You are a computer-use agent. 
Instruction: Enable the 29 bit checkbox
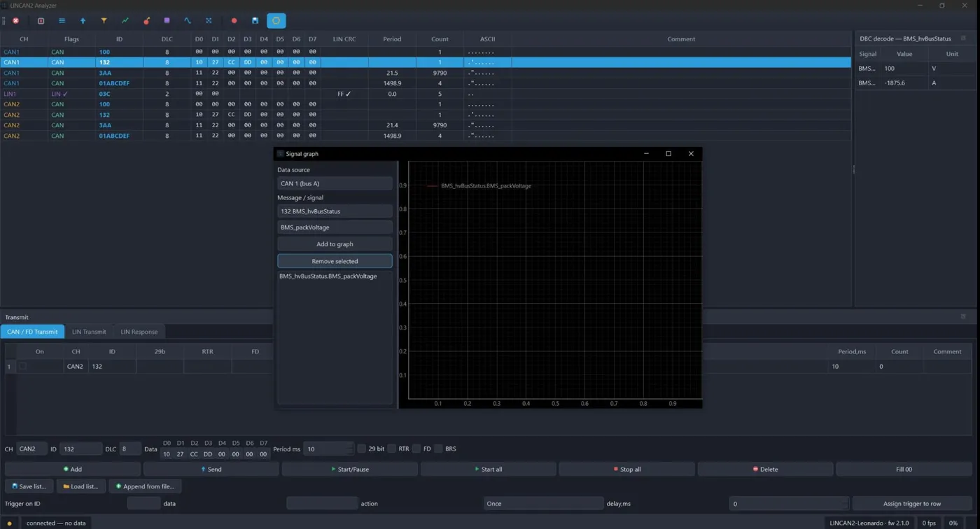[361, 449]
